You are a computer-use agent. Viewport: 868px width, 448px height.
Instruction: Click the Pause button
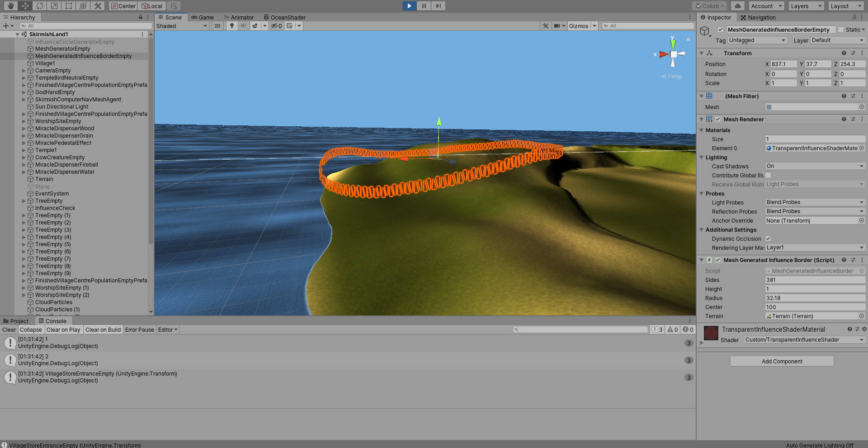(424, 6)
